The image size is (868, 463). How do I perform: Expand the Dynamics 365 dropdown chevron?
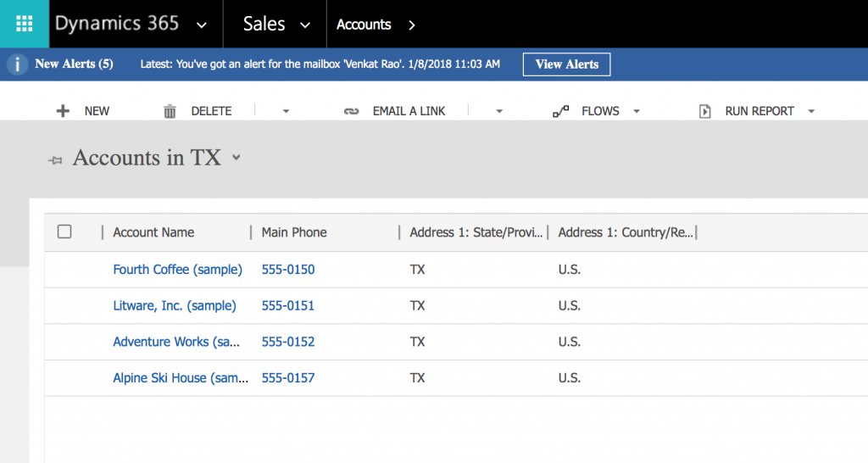[x=201, y=25]
